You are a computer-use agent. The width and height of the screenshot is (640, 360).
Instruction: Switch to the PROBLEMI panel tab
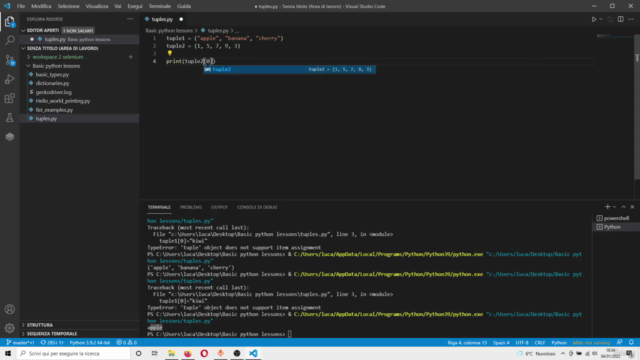[191, 207]
